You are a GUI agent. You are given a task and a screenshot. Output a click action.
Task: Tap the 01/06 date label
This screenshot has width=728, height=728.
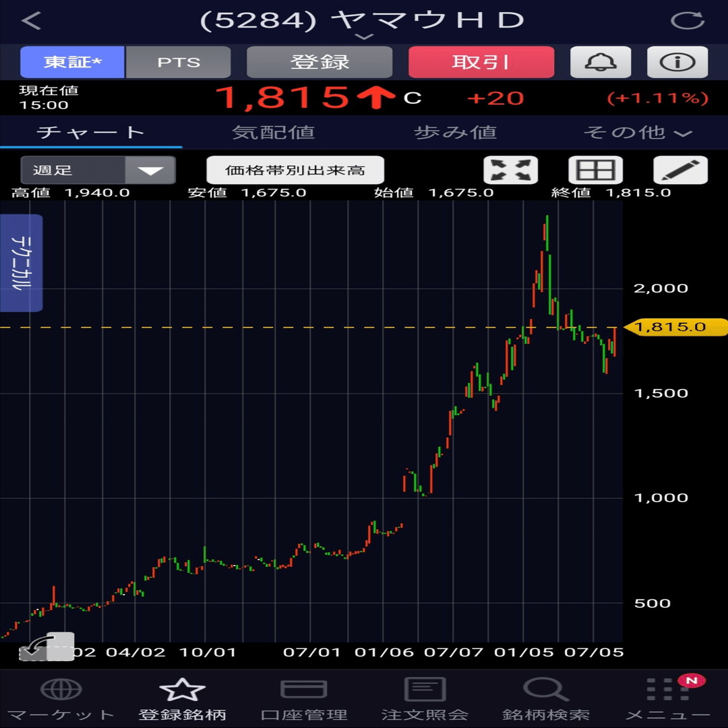(x=384, y=653)
